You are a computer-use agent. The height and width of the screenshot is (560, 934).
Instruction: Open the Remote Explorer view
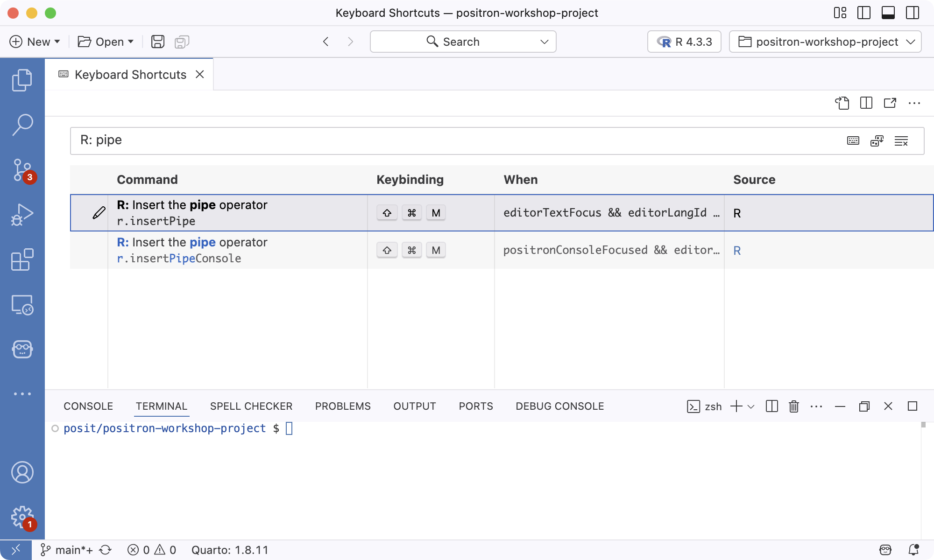22,305
